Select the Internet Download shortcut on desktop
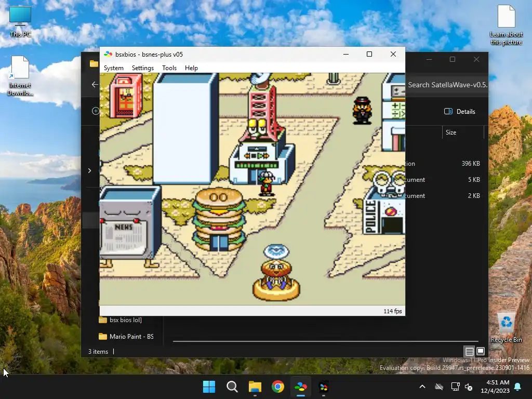Viewport: 532px width, 399px height. (20, 76)
